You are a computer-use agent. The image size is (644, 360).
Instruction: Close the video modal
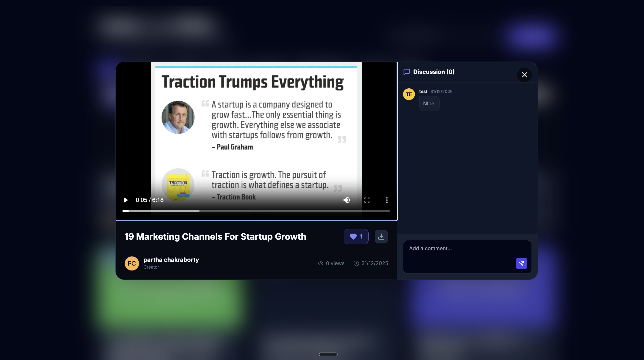524,75
